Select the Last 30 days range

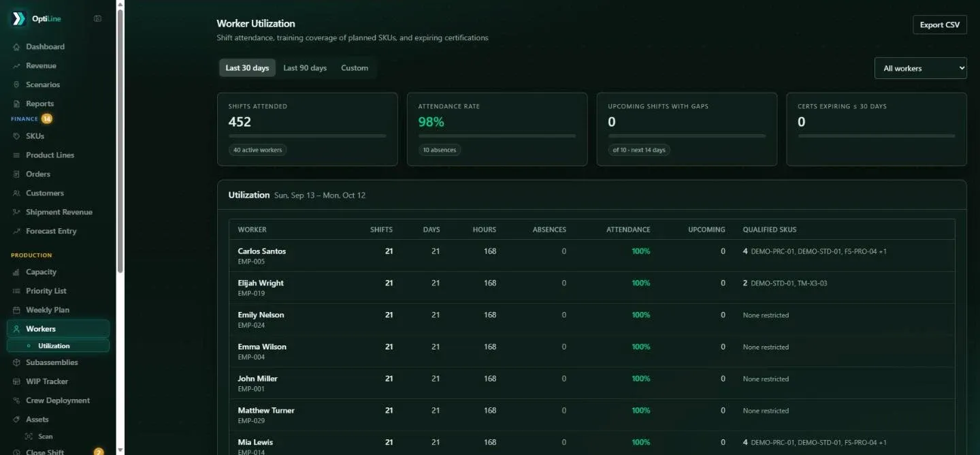click(247, 68)
